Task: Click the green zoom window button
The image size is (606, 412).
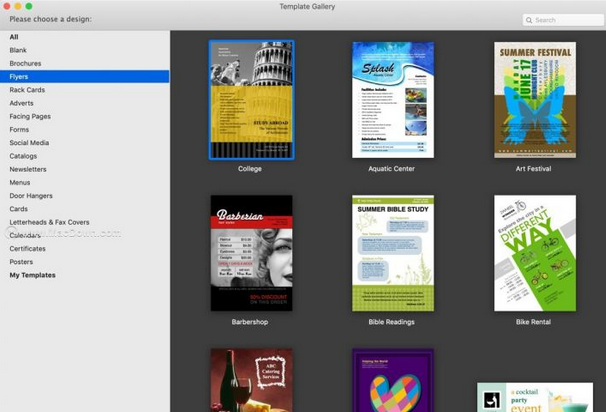Action: pyautogui.click(x=29, y=6)
